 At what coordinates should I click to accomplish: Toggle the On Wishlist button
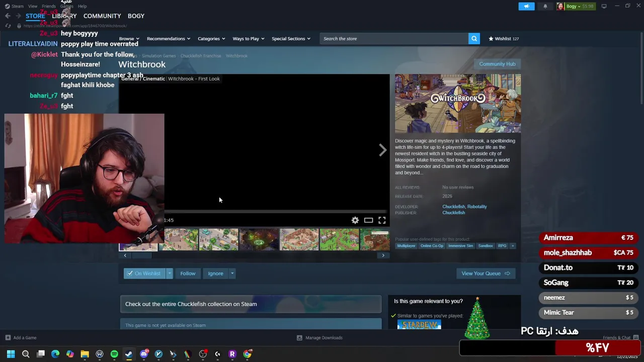pos(144,274)
